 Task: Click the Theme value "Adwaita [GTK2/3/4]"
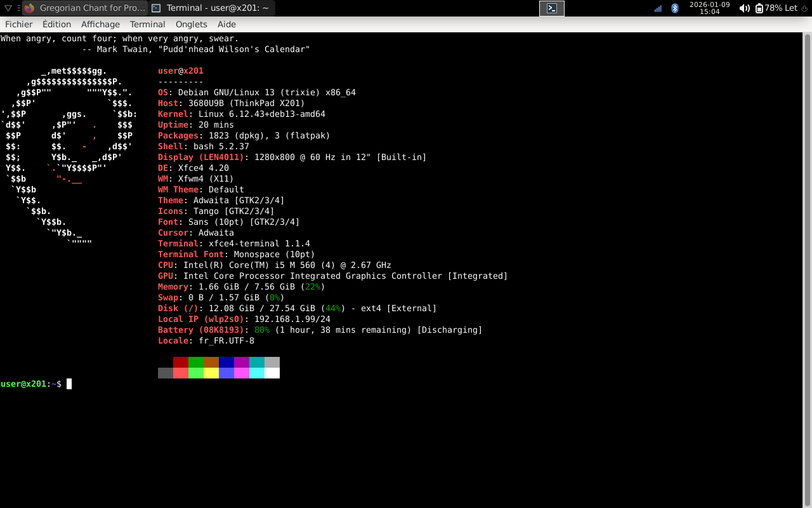tap(239, 201)
